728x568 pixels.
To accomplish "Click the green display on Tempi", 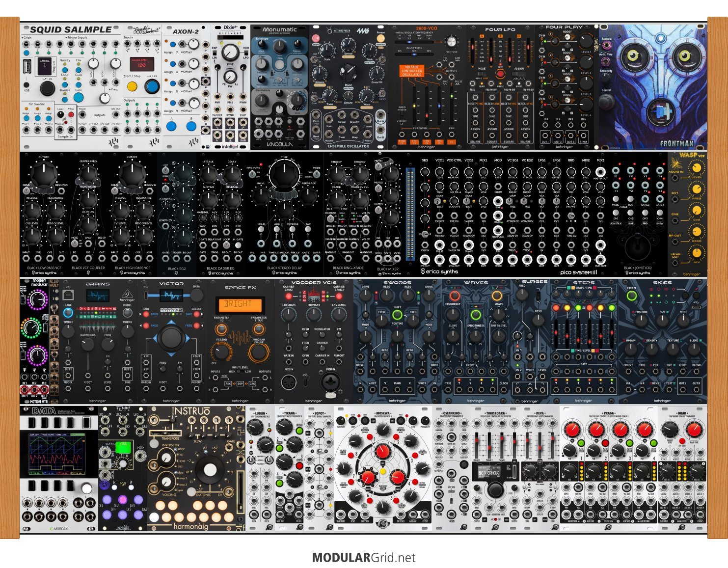I will pyautogui.click(x=123, y=446).
